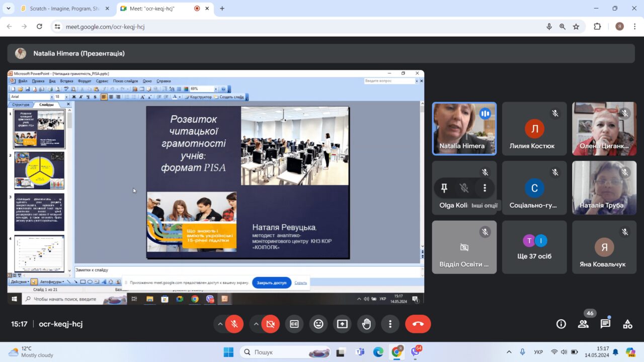Click the font color A swatch
This screenshot has width=644, height=362.
tap(175, 97)
